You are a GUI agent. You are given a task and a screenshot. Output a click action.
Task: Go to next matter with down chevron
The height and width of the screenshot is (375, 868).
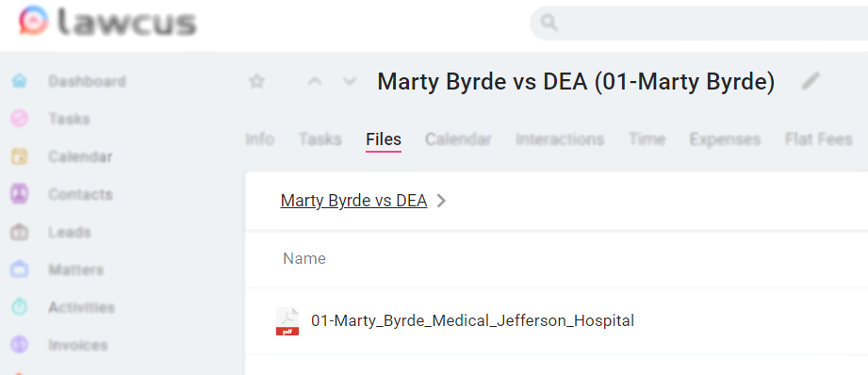click(350, 82)
